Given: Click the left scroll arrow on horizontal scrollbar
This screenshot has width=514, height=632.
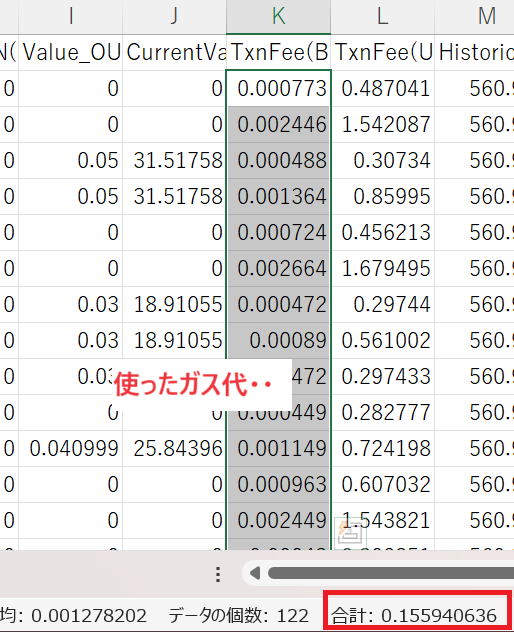Looking at the screenshot, I should [x=255, y=573].
